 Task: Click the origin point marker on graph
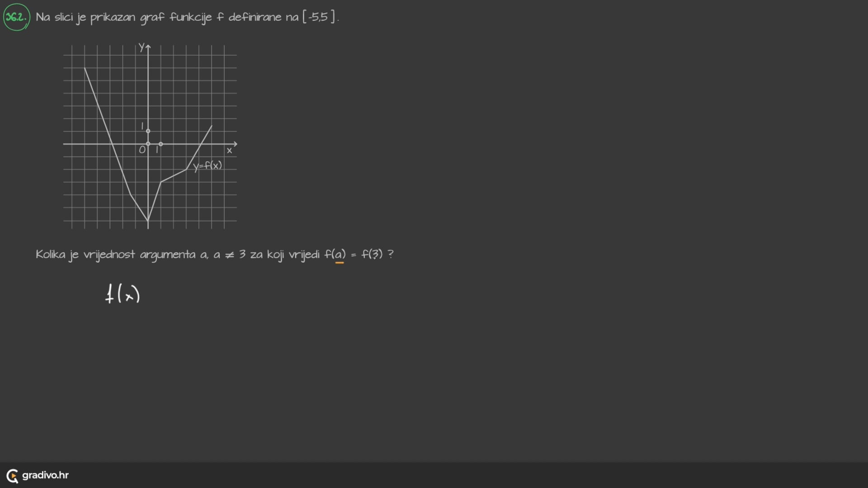point(148,144)
